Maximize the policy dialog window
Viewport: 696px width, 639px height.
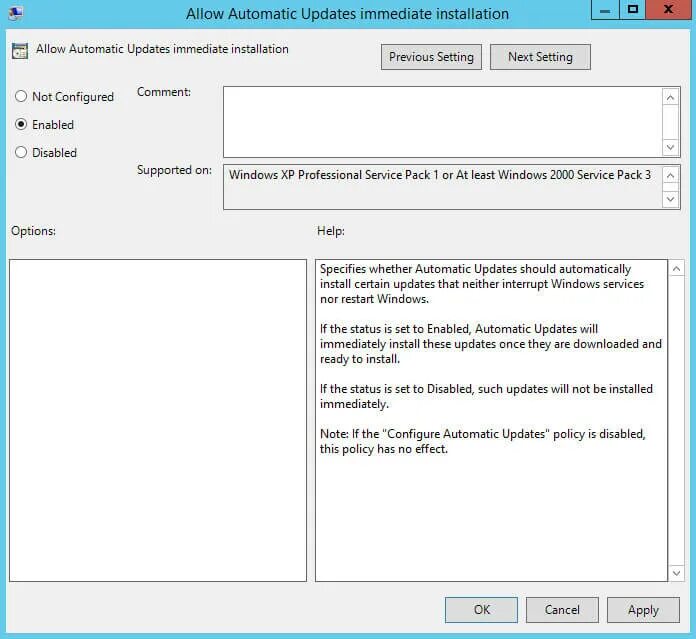pos(633,10)
